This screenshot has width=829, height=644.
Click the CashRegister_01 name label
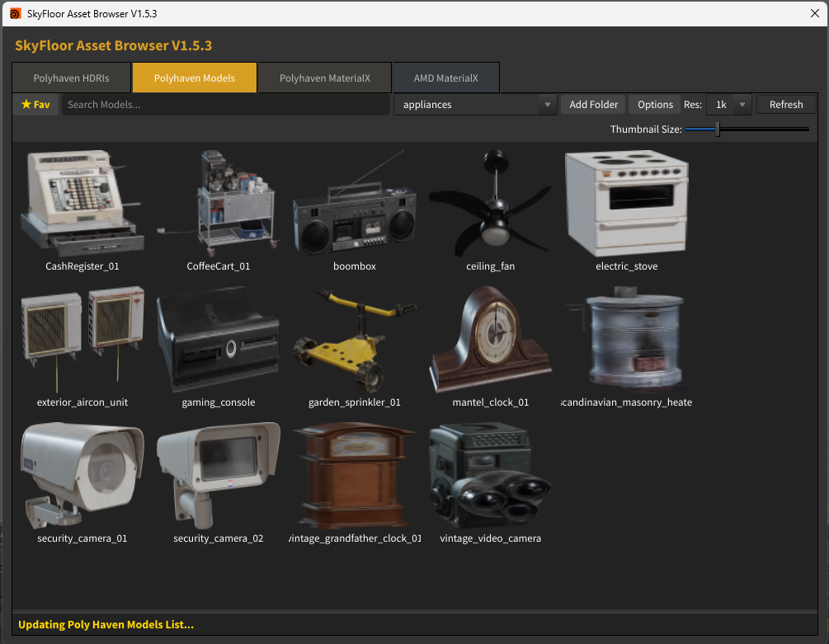pos(82,266)
